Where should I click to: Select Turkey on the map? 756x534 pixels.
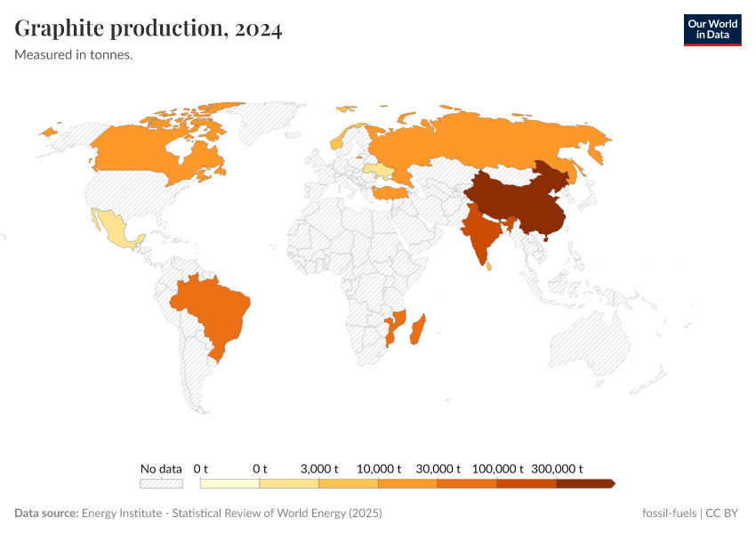click(x=390, y=194)
